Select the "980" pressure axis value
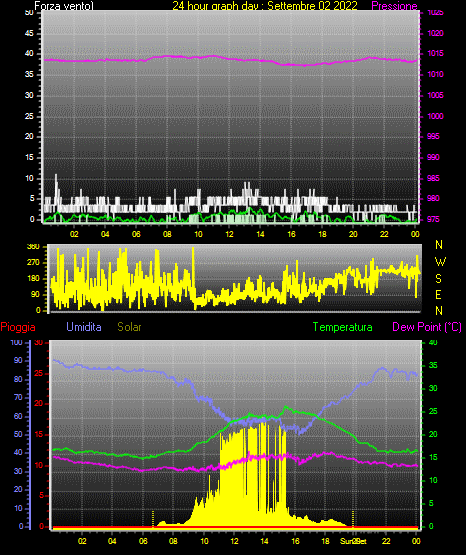466x555 pixels. tap(433, 198)
